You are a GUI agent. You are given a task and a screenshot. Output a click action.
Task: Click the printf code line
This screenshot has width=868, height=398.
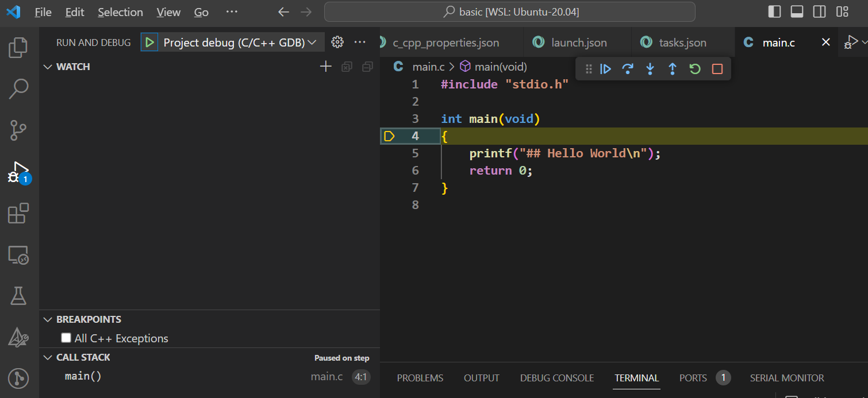[x=564, y=153]
